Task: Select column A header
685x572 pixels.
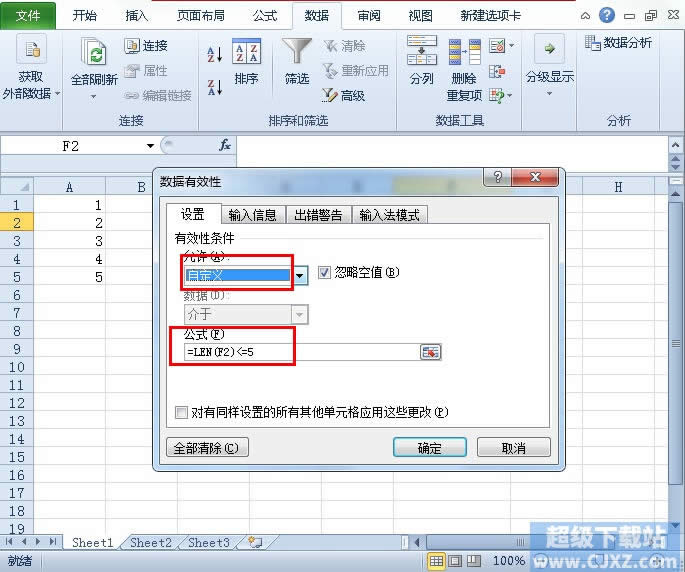Action: click(69, 187)
